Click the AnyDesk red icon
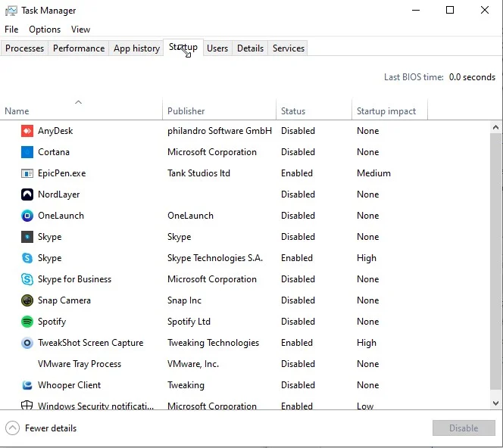The image size is (503, 448). (x=27, y=131)
